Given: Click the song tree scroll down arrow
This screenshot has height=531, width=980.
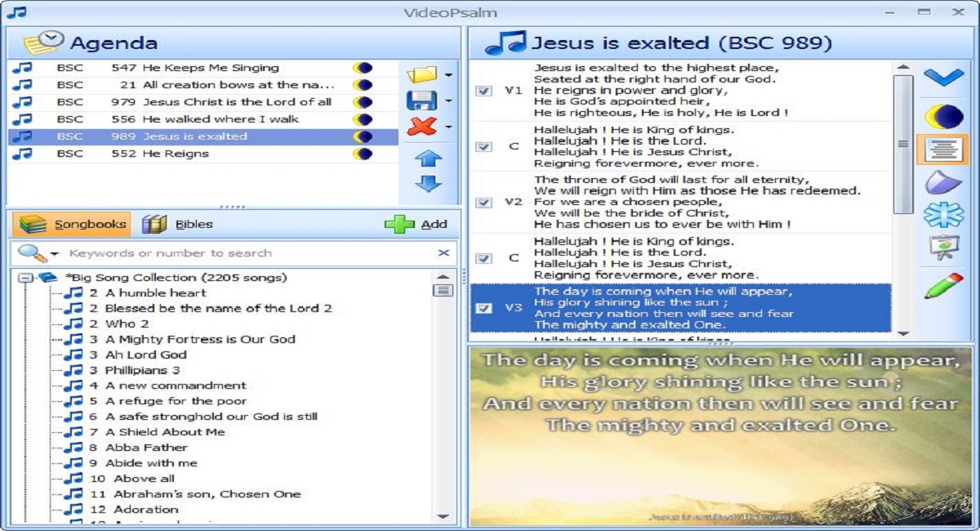Looking at the screenshot, I should coord(443,516).
